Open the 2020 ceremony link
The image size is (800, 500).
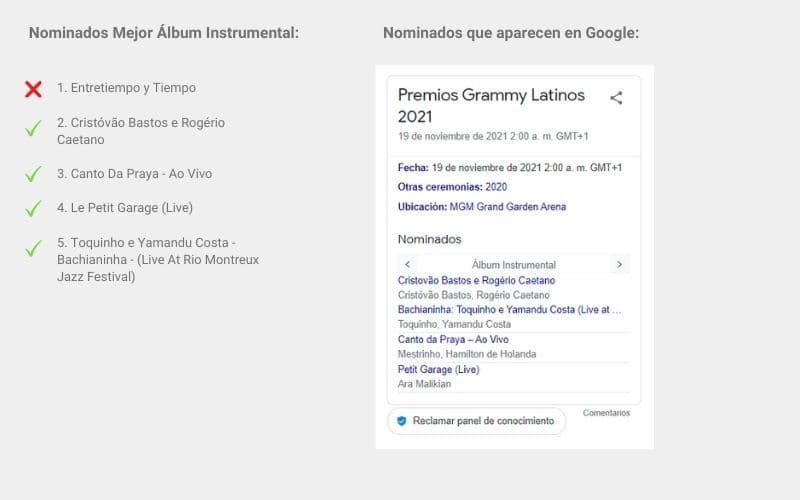click(496, 187)
